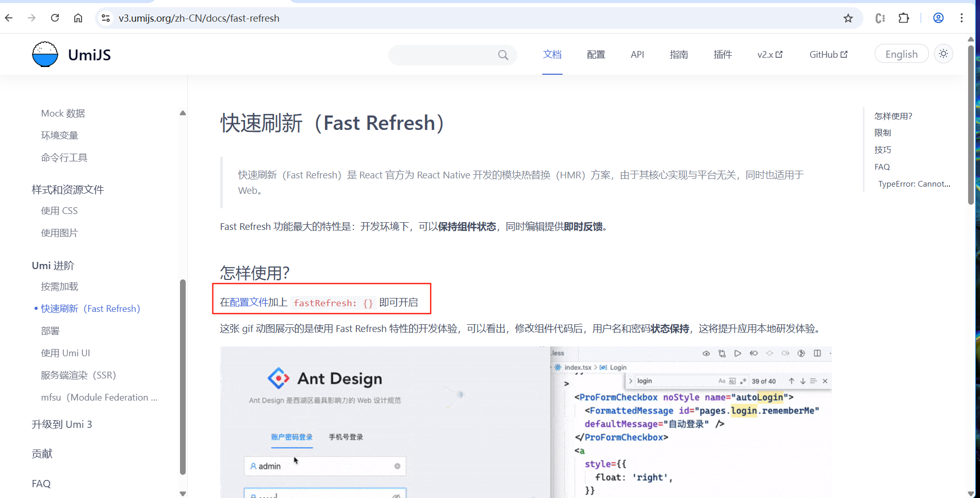The image size is (980, 498).
Task: Click the sidebar scrollbar thumb
Action: tap(183, 377)
